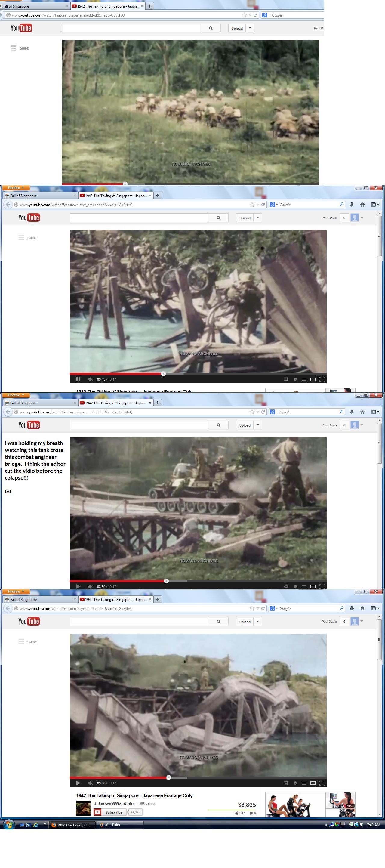This screenshot has width=385, height=868.
Task: Expand Upload dropdown arrow in 03:43 window
Action: (x=258, y=218)
